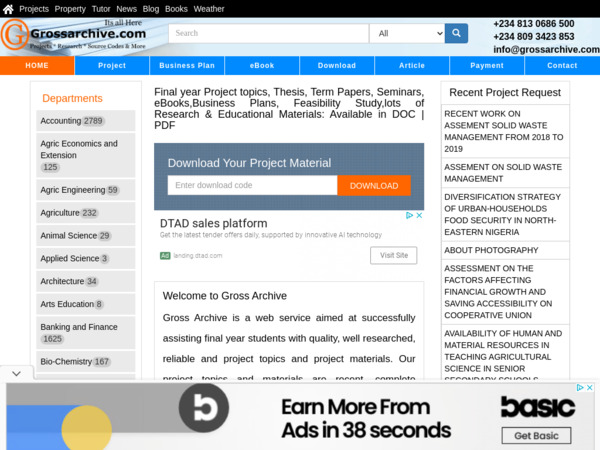Open the Architecture 34 department
This screenshot has width=600, height=450.
pos(86,281)
